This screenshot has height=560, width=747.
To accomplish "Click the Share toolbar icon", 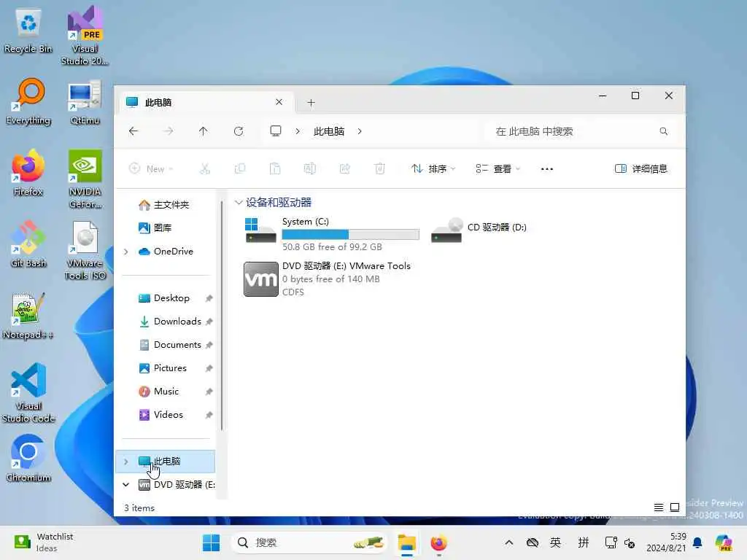I will [x=345, y=168].
